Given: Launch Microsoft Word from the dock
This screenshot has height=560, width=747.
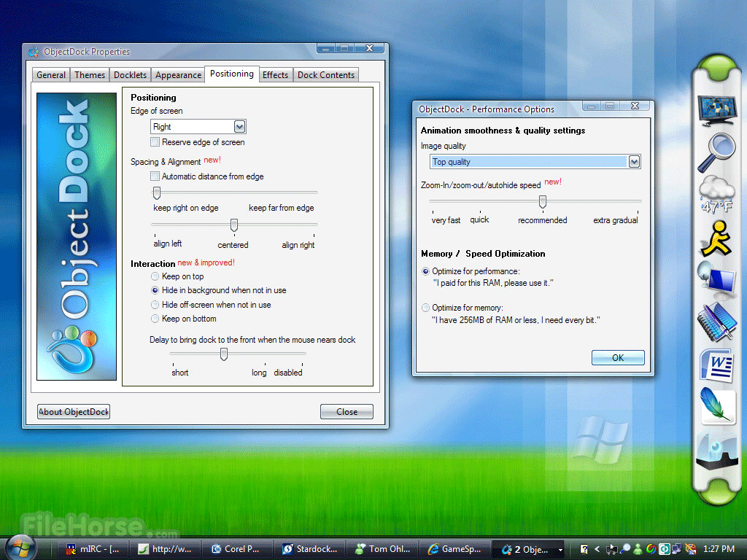Looking at the screenshot, I should pyautogui.click(x=716, y=366).
